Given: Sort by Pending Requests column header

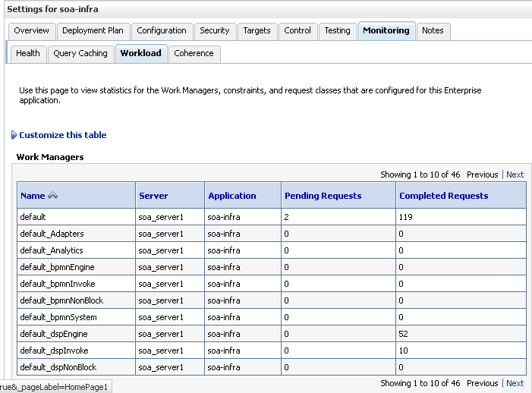Looking at the screenshot, I should [x=323, y=196].
